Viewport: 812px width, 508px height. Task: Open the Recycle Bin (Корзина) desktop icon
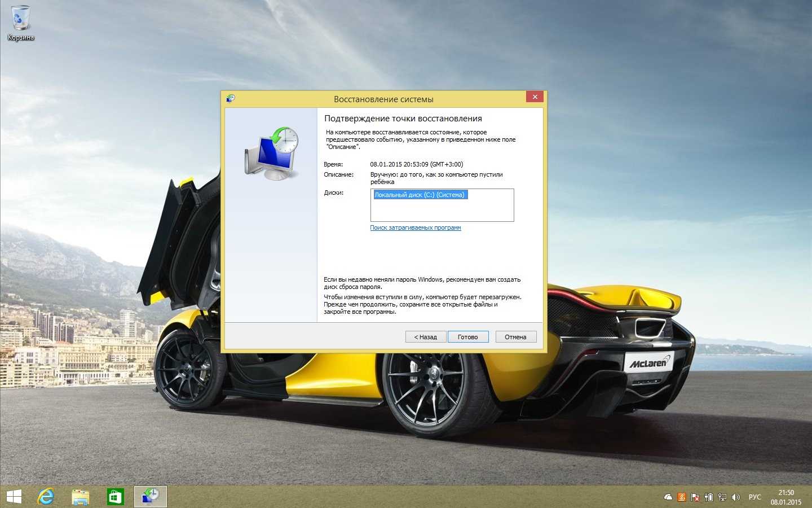tap(21, 23)
